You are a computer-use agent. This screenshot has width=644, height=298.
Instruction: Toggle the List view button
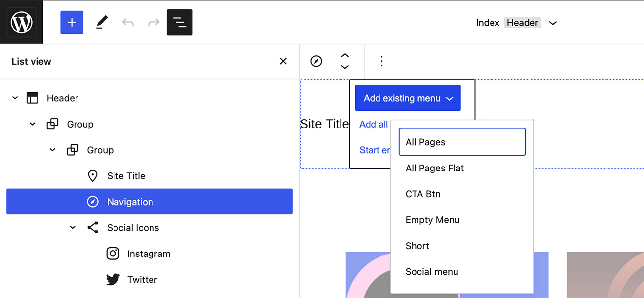[180, 22]
